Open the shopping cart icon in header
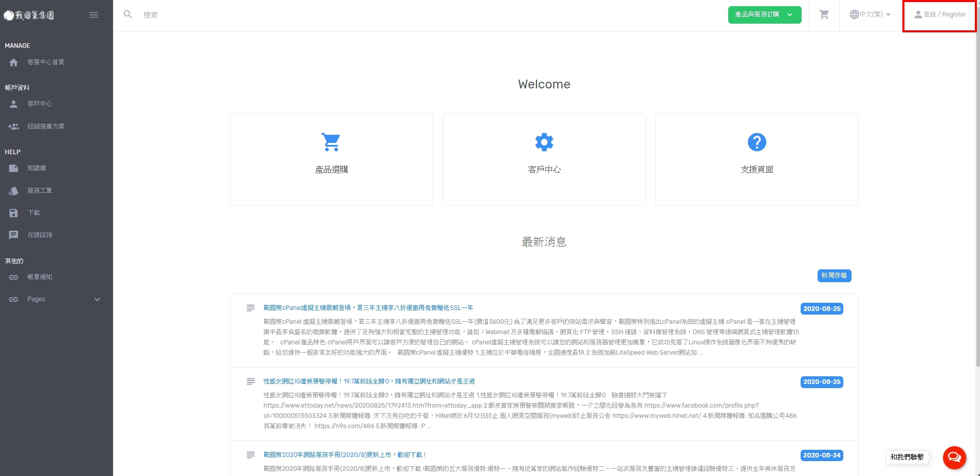 click(824, 14)
